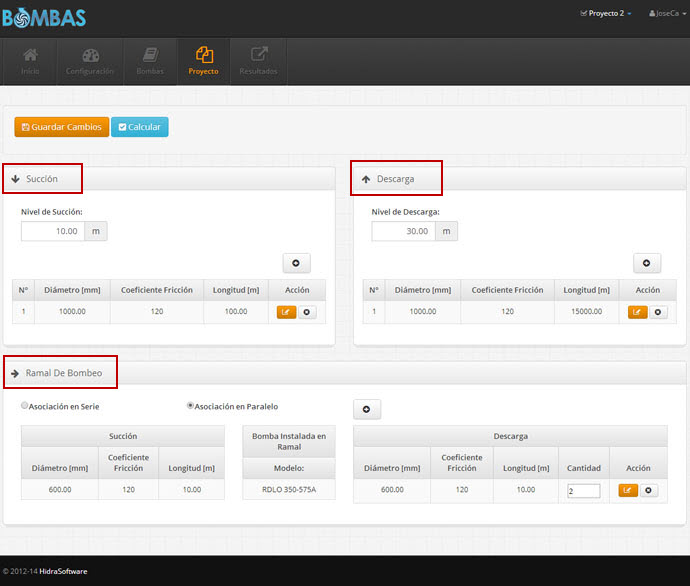Switch to the Resultados tab
The height and width of the screenshot is (586, 690).
click(258, 61)
